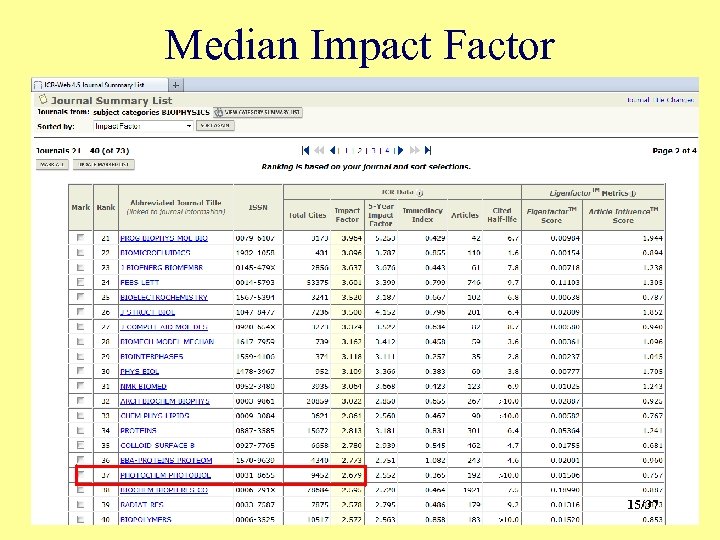Screen dimensions: 720x540
Task: Open PROTEINS journal link
Action: point(138,430)
